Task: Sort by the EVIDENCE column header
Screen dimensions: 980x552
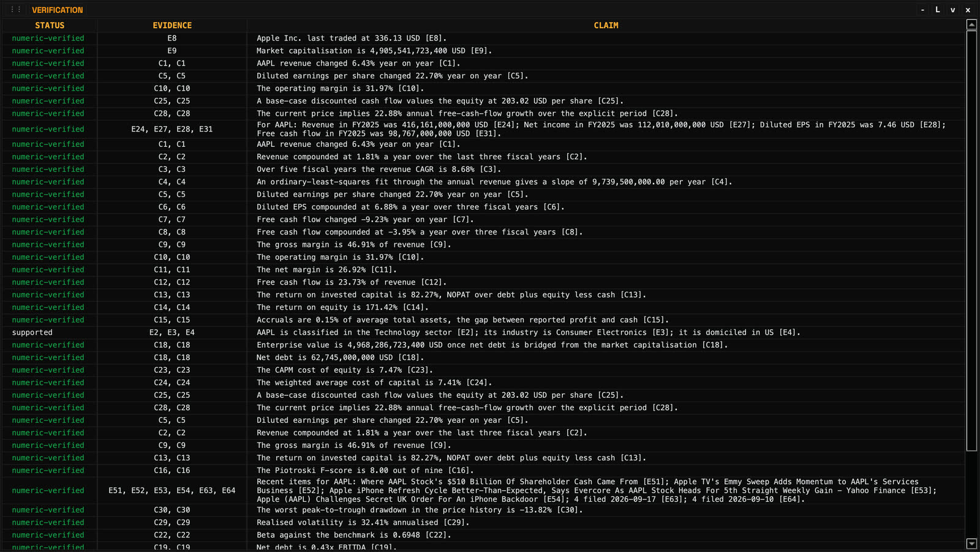Action: click(x=172, y=25)
